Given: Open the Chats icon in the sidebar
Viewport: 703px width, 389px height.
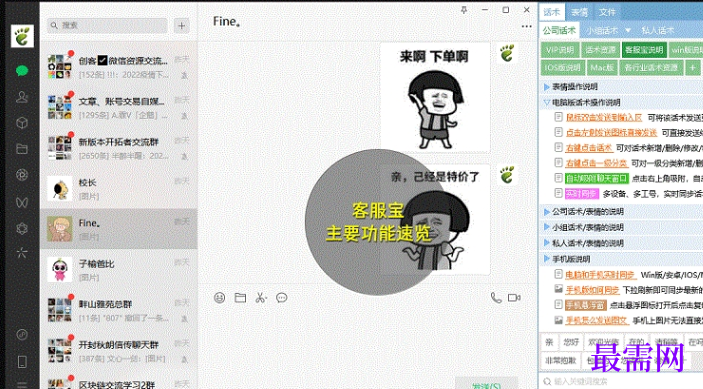Looking at the screenshot, I should (22, 71).
